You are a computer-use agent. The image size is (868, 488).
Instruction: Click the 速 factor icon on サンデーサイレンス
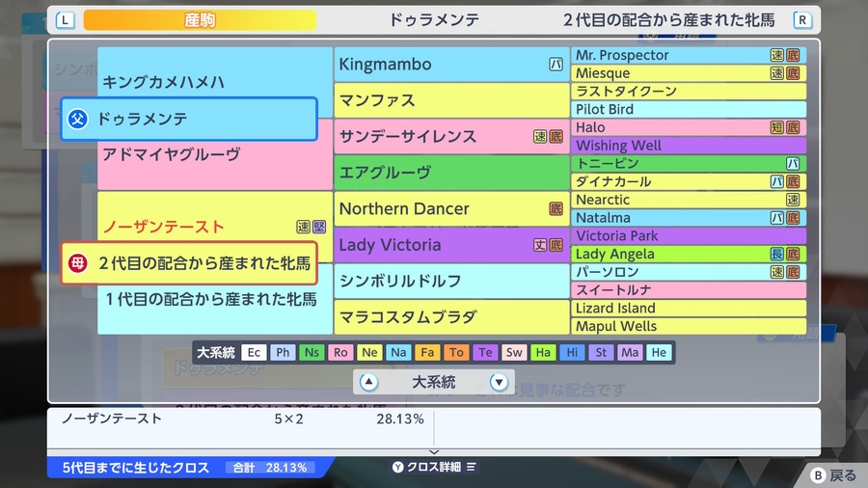[540, 137]
